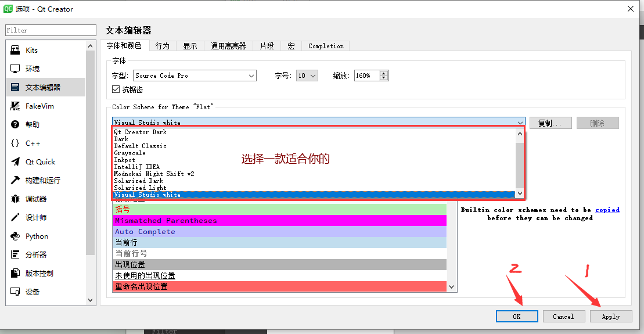Image resolution: width=644 pixels, height=334 pixels.
Task: Open the 设备 devices icon
Action: 15,292
